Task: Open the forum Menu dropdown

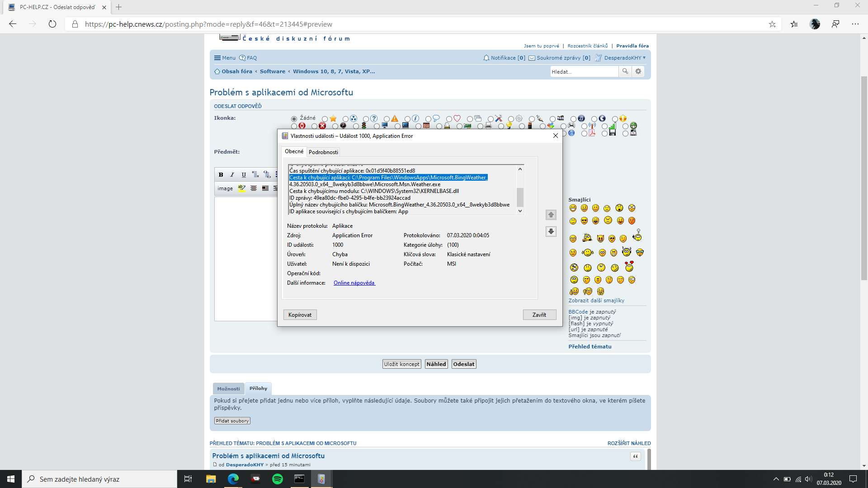Action: [x=225, y=58]
